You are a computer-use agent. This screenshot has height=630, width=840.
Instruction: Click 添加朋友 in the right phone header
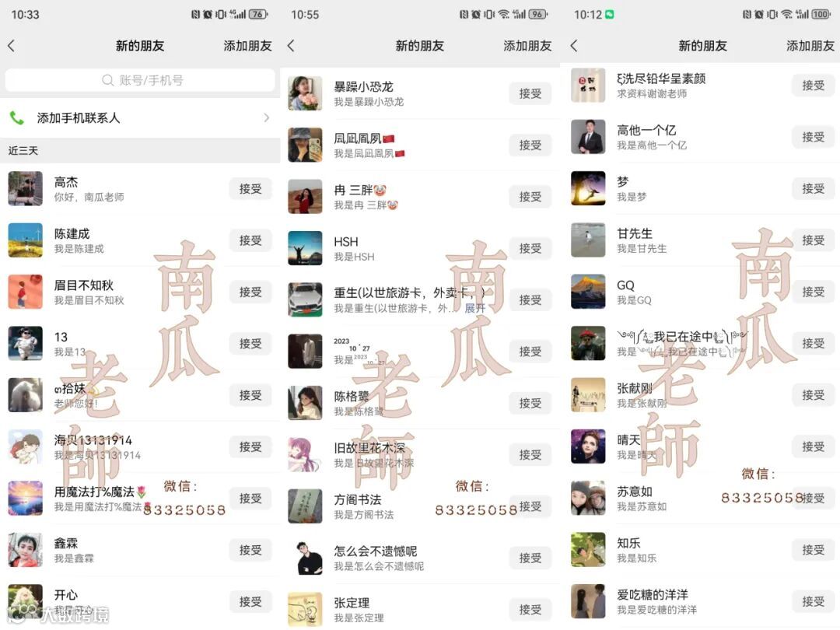[x=810, y=46]
